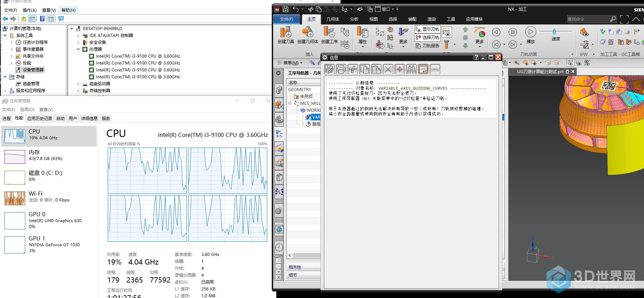Image resolution: width=644 pixels, height=298 pixels.
Task: Click the gear settings icon above the NX sidebar
Action: 279,73
